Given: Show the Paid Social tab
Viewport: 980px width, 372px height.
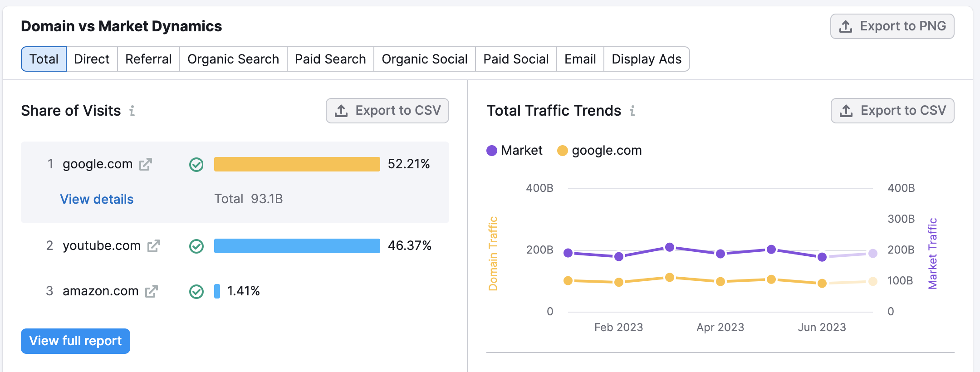Looking at the screenshot, I should [x=516, y=59].
